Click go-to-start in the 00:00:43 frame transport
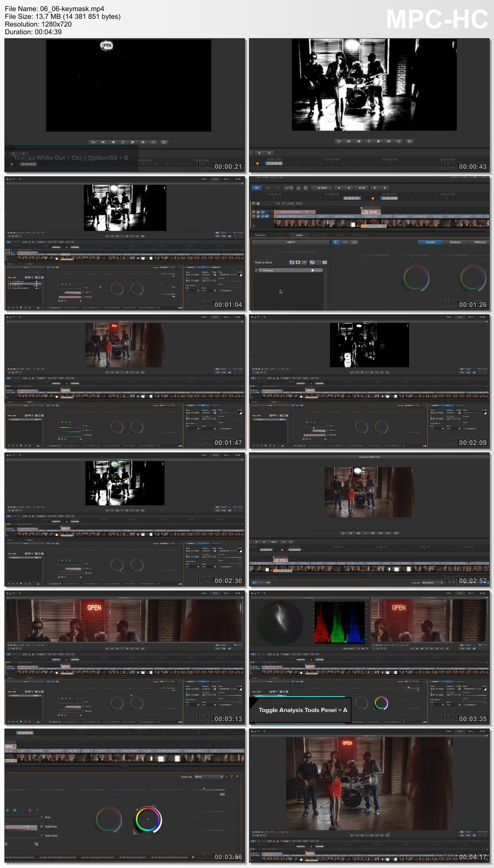 (x=339, y=141)
